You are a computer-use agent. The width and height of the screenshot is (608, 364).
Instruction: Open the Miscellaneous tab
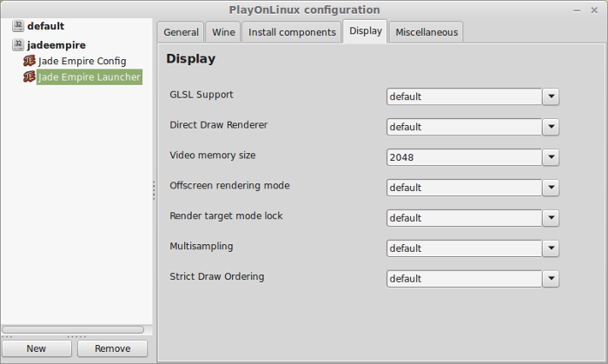point(426,32)
